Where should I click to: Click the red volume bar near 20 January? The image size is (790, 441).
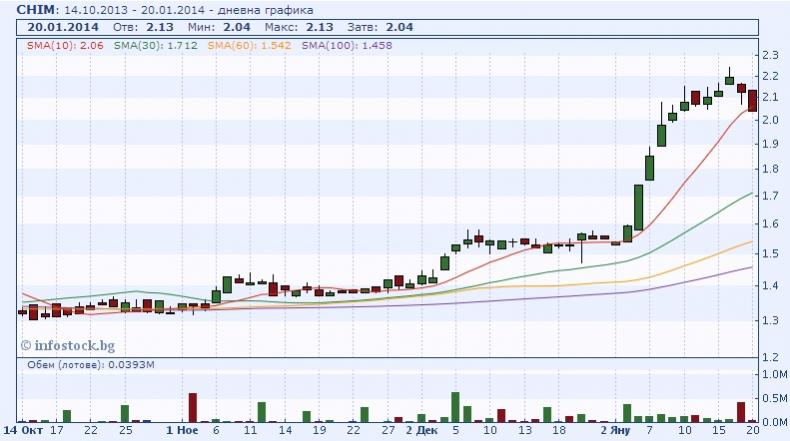click(x=741, y=412)
